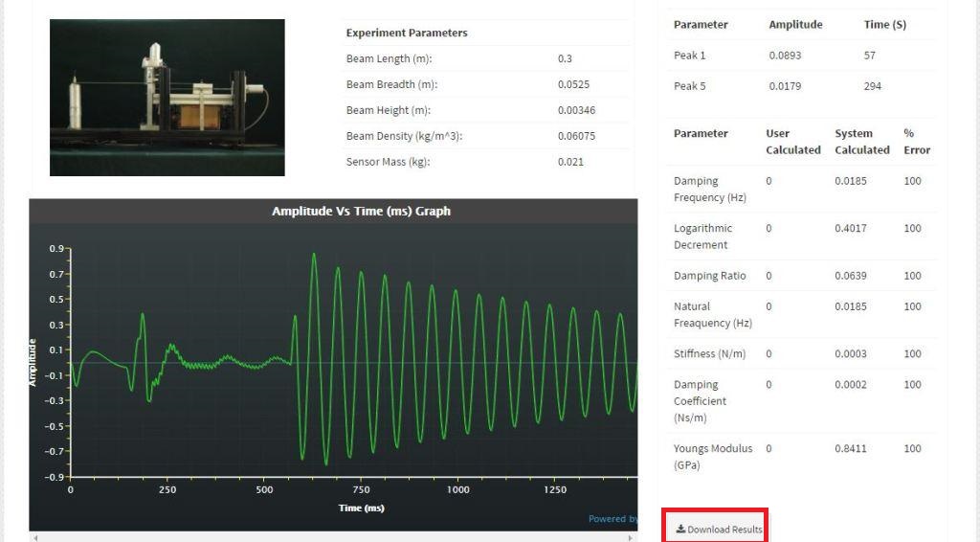
Task: Select the Beam Height value 0.00346
Action: coord(576,110)
